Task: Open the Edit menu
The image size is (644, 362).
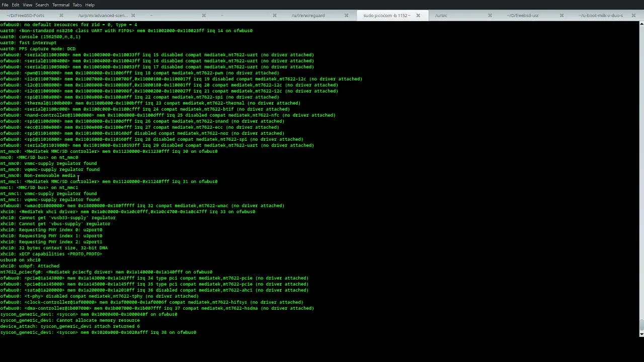Action: click(x=16, y=5)
